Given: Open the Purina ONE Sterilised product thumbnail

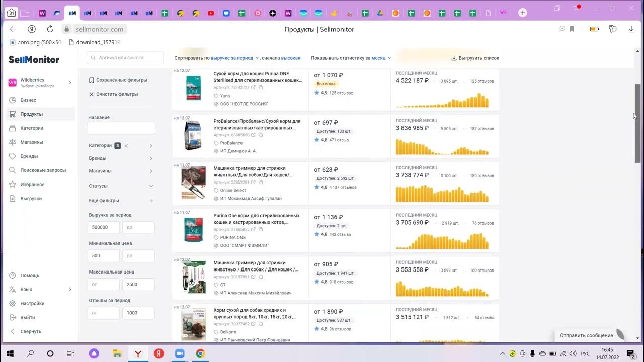Looking at the screenshot, I should coord(194,88).
